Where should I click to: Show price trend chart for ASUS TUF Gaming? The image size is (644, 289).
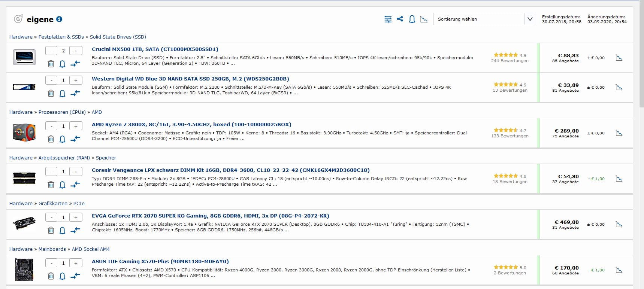(x=619, y=270)
